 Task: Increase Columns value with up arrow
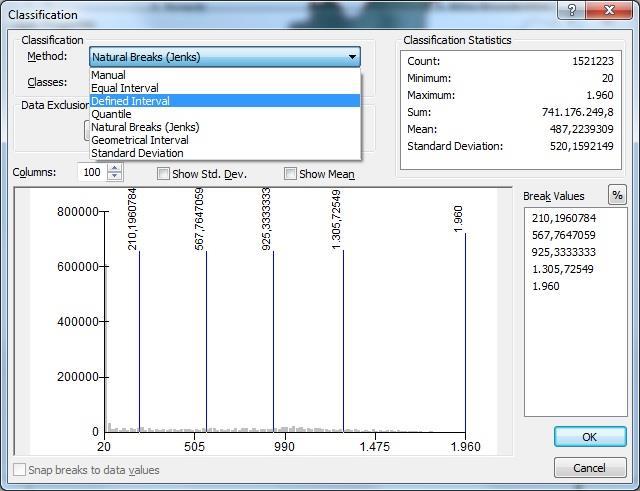pos(115,168)
